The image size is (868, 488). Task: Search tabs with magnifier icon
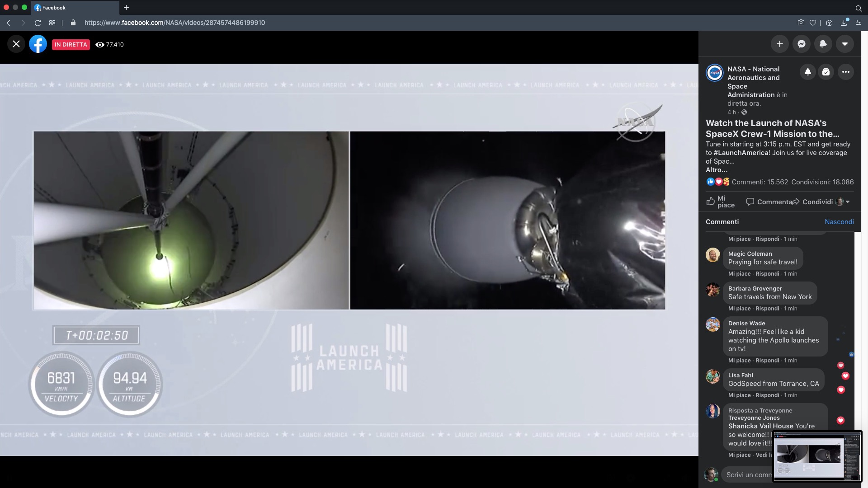859,8
